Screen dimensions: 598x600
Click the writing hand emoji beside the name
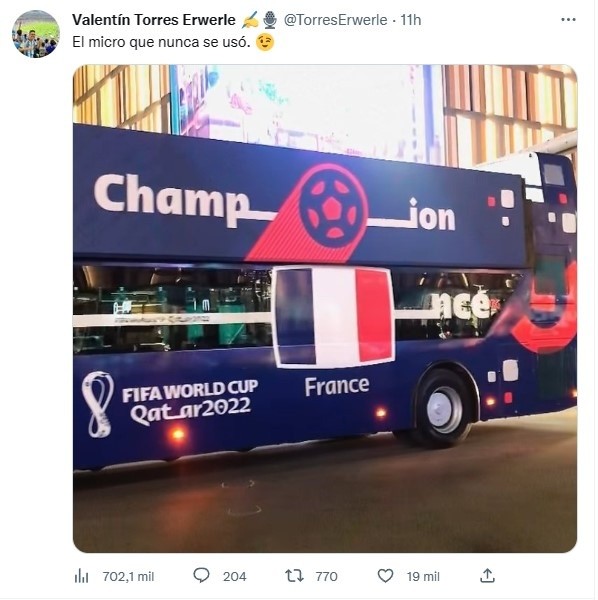click(x=250, y=20)
